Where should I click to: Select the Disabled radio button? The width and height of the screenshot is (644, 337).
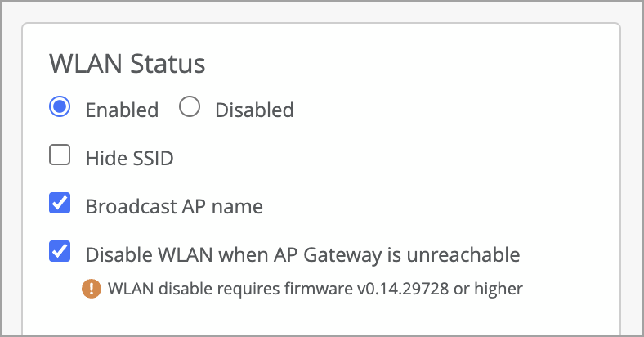pos(190,108)
